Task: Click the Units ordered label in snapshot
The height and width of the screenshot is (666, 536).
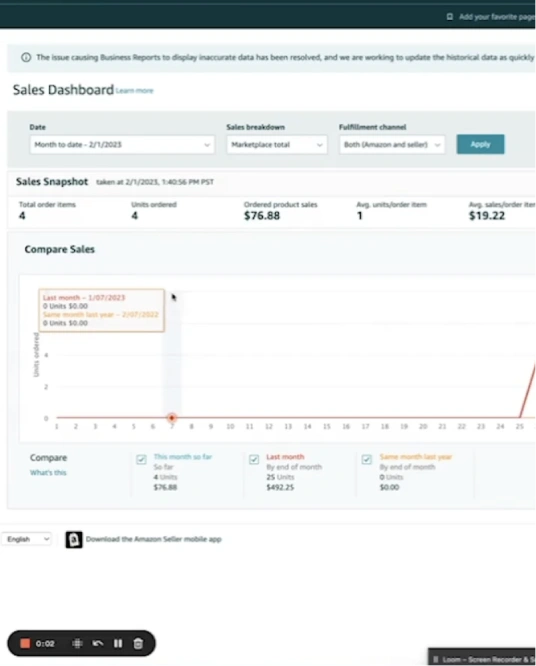Action: 154,204
